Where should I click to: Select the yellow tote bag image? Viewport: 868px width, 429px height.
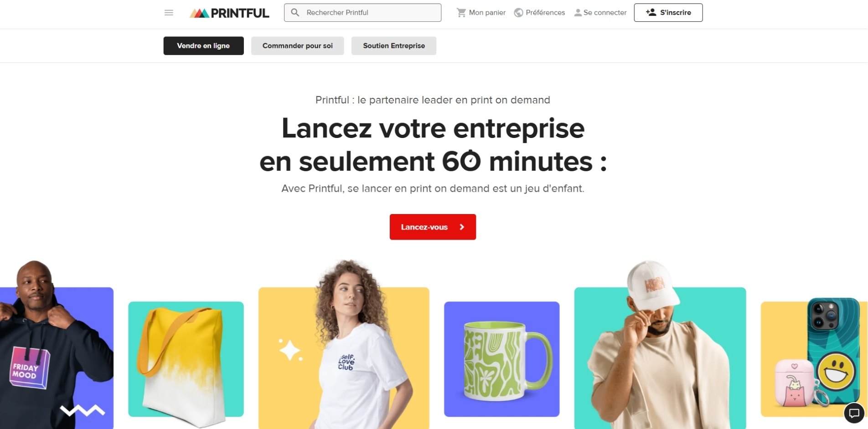tap(186, 359)
